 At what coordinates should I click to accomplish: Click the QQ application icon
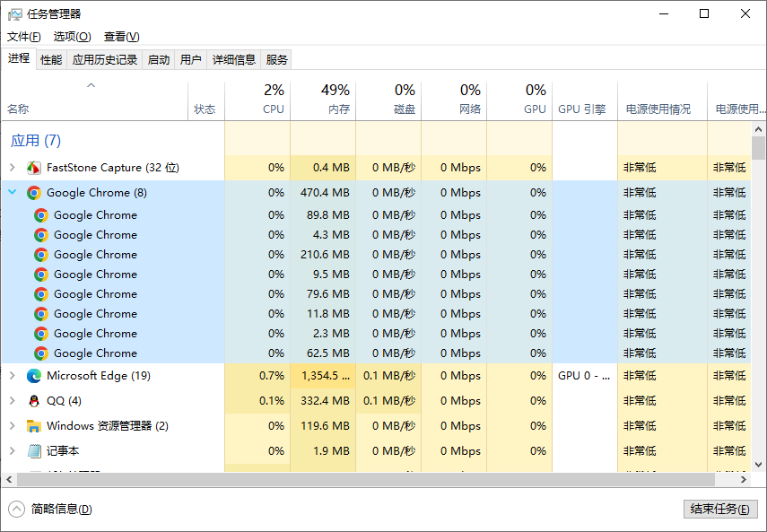pos(33,400)
